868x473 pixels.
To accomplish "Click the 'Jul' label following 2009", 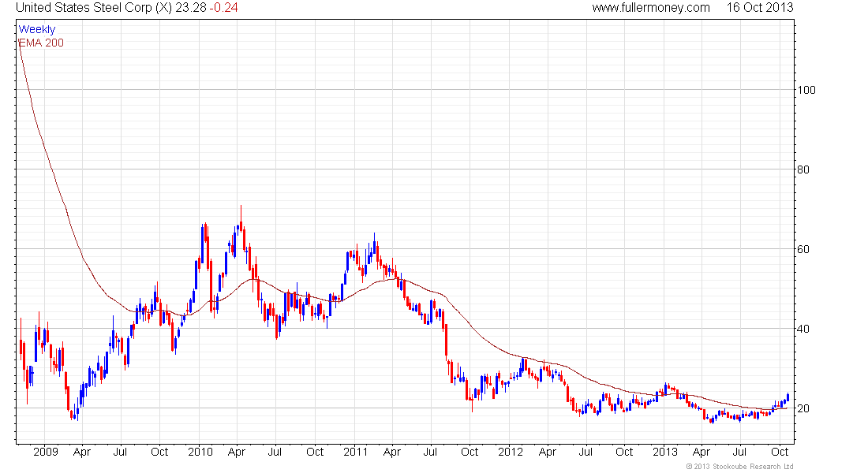I will coord(120,452).
